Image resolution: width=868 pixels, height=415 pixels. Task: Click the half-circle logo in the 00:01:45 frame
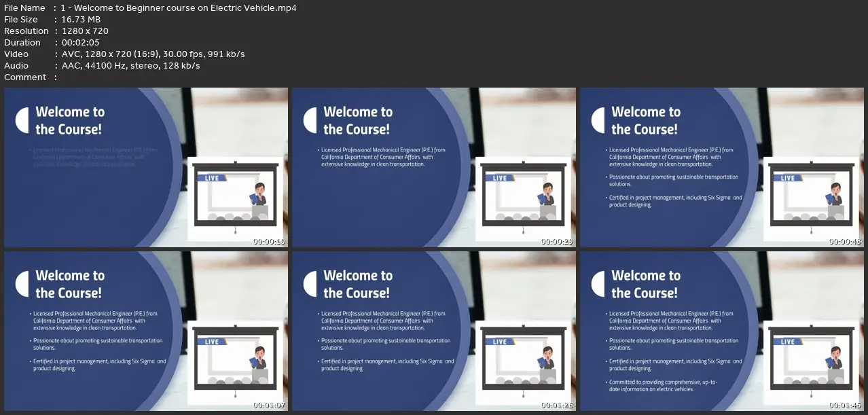click(x=598, y=284)
